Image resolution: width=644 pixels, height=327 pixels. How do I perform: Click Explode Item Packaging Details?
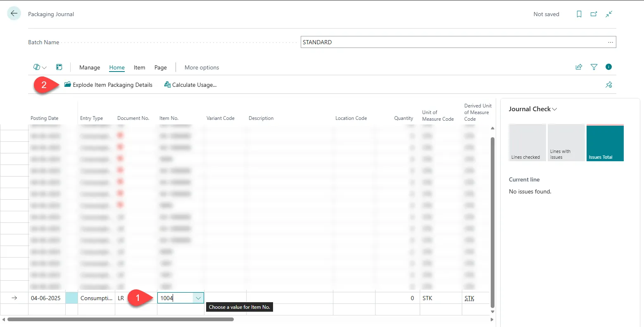108,85
